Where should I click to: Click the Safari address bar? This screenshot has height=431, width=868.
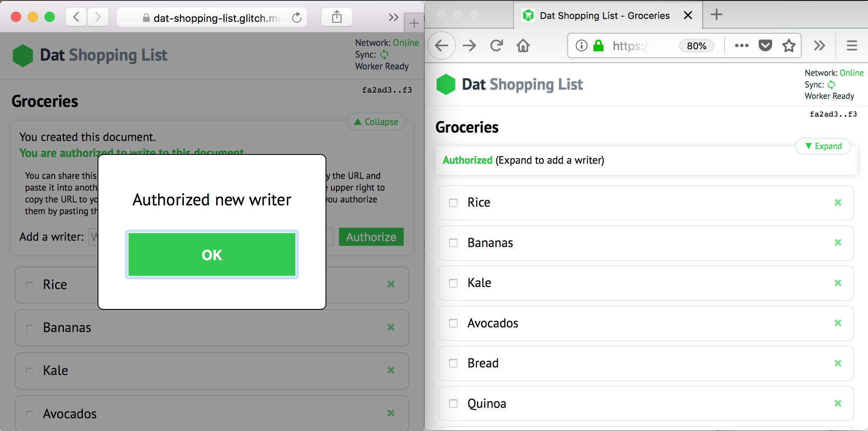tap(212, 18)
